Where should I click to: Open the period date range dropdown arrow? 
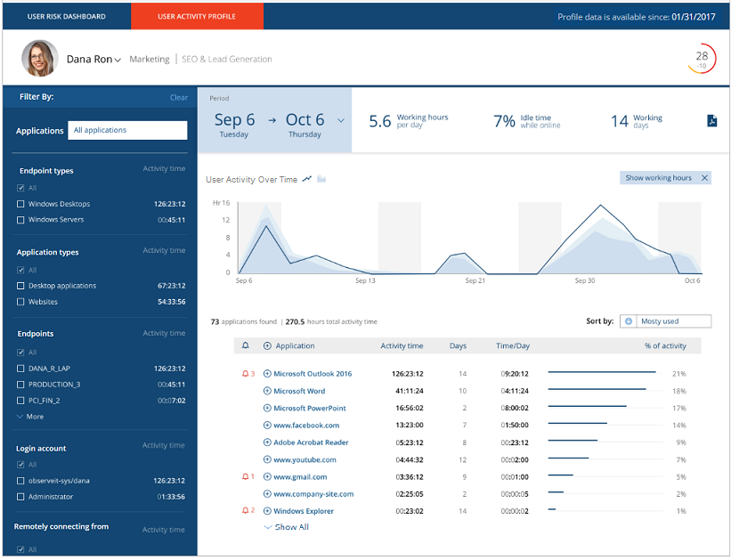pos(339,120)
